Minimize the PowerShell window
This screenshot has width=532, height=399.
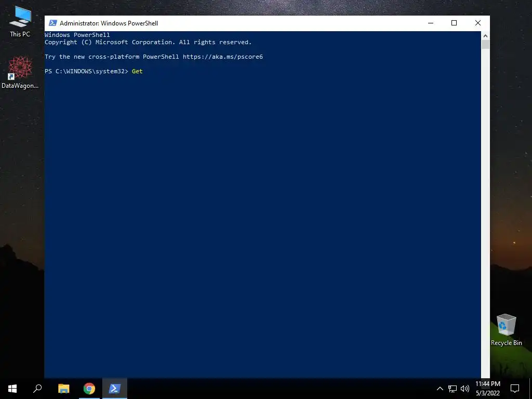(x=431, y=23)
